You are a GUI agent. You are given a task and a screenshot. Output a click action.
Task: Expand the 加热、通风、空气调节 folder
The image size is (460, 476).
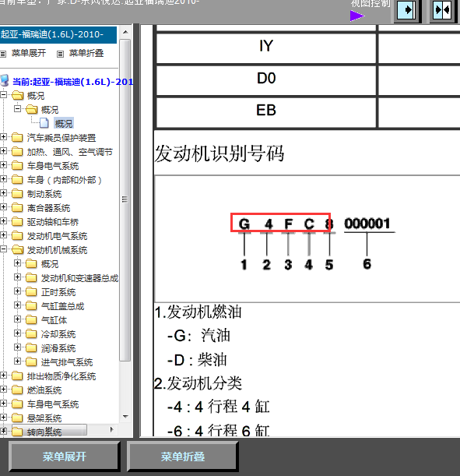[3, 151]
